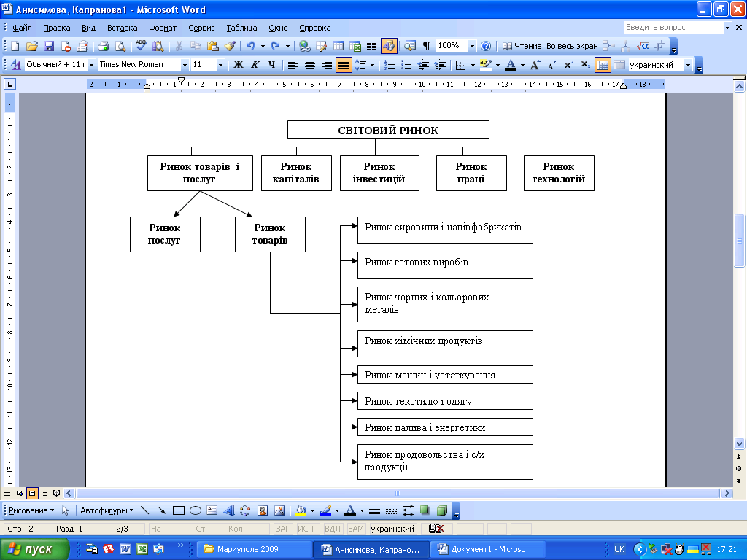The height and width of the screenshot is (560, 747).
Task: Open a file with folder icon
Action: [32, 46]
